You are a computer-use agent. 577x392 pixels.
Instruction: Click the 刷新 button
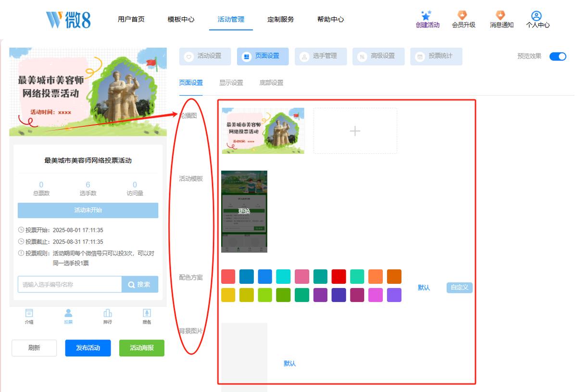coord(34,348)
